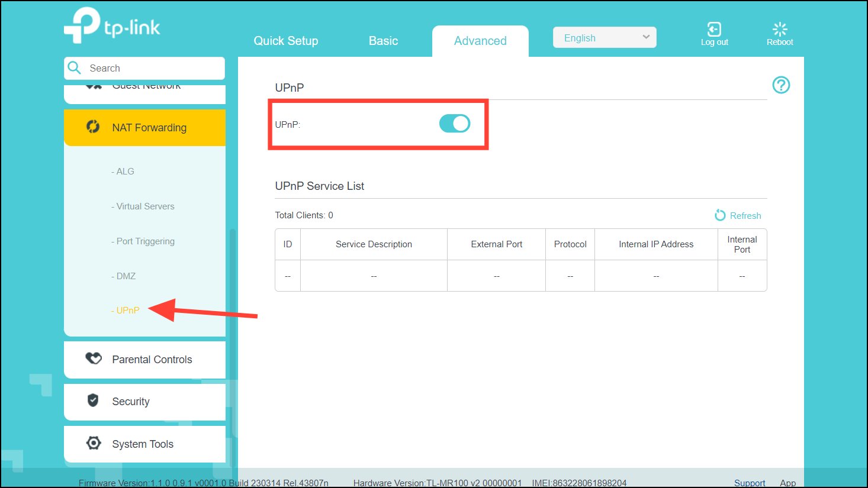This screenshot has width=868, height=488.
Task: Click the Service Description column header
Action: 374,244
